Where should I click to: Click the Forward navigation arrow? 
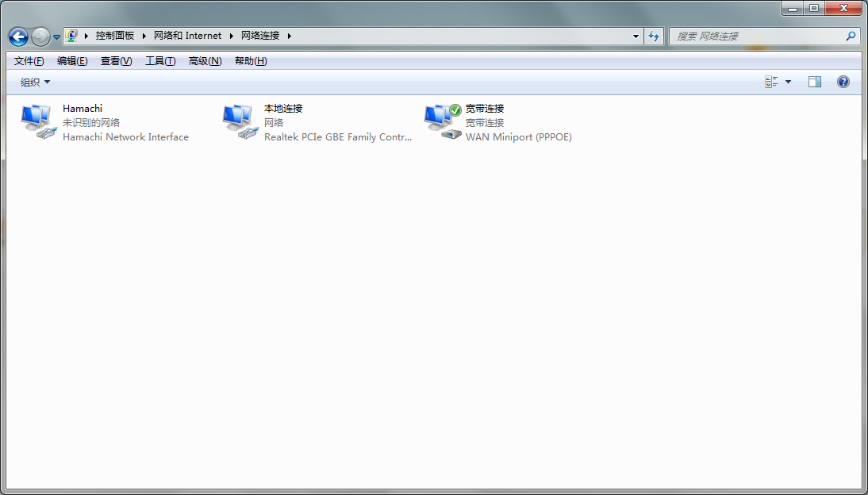point(40,36)
